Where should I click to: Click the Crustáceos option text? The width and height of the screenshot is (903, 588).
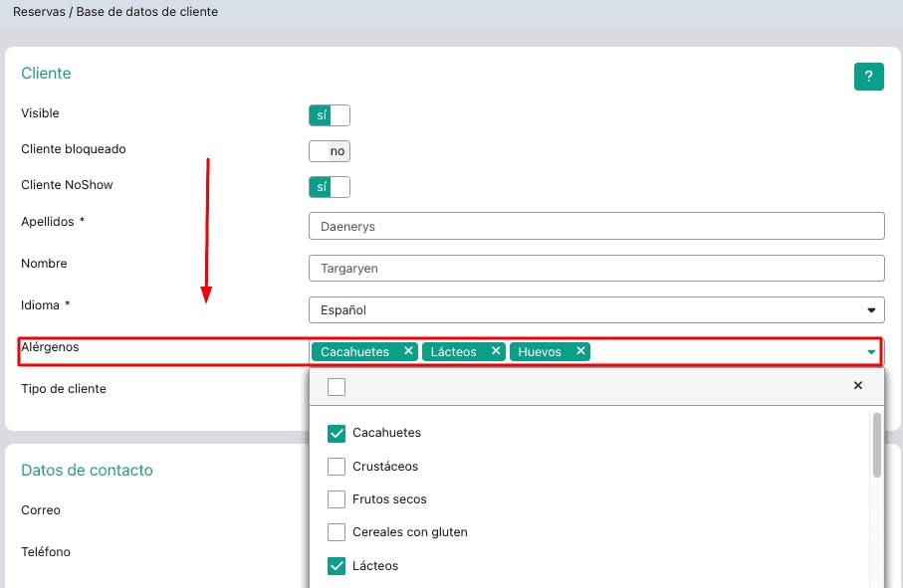[x=385, y=466]
